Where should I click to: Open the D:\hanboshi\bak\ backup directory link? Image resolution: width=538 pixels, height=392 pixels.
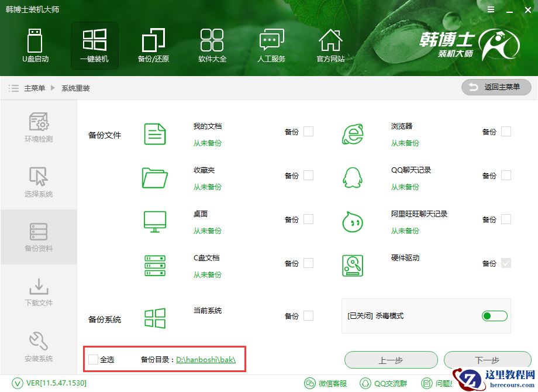pyautogui.click(x=205, y=360)
